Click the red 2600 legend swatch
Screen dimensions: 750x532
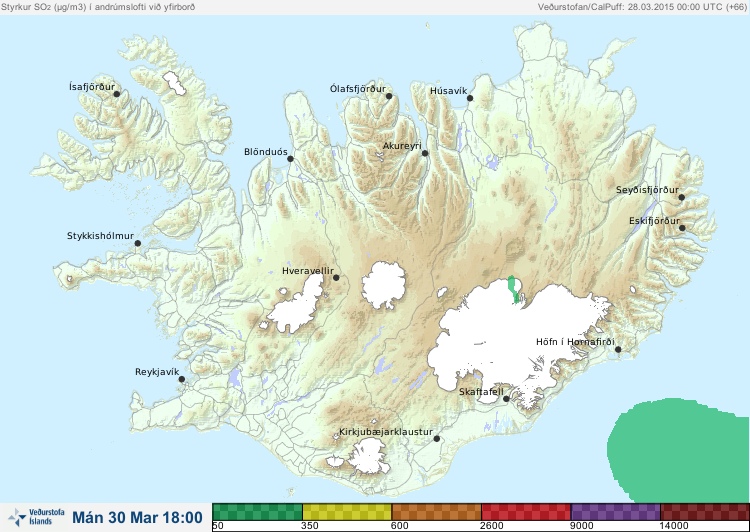point(526,512)
